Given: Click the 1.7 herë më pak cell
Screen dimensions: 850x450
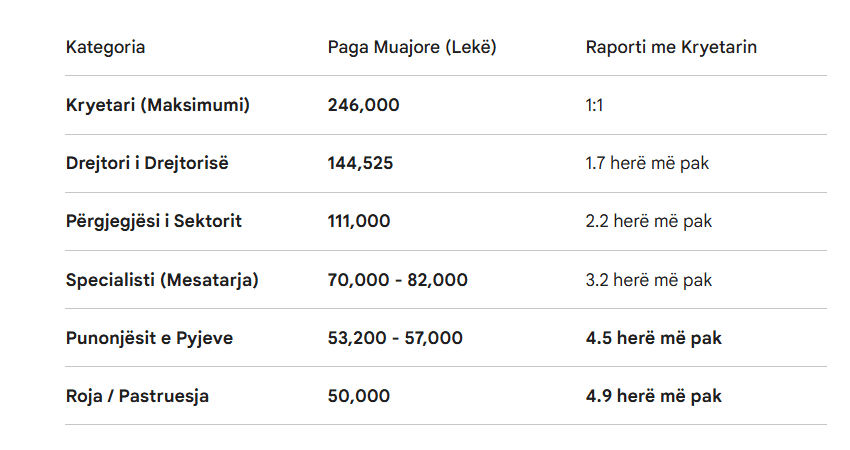Looking at the screenshot, I should (x=647, y=163).
